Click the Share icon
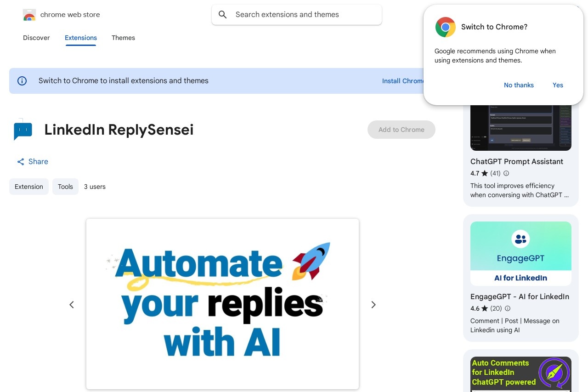The height and width of the screenshot is (392, 588). tap(21, 162)
